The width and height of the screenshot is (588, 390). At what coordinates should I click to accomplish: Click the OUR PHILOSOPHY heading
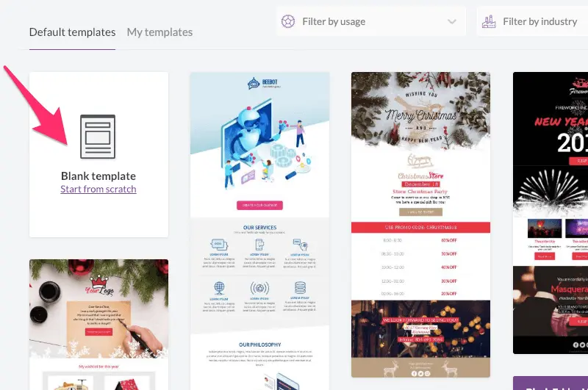pyautogui.click(x=259, y=344)
